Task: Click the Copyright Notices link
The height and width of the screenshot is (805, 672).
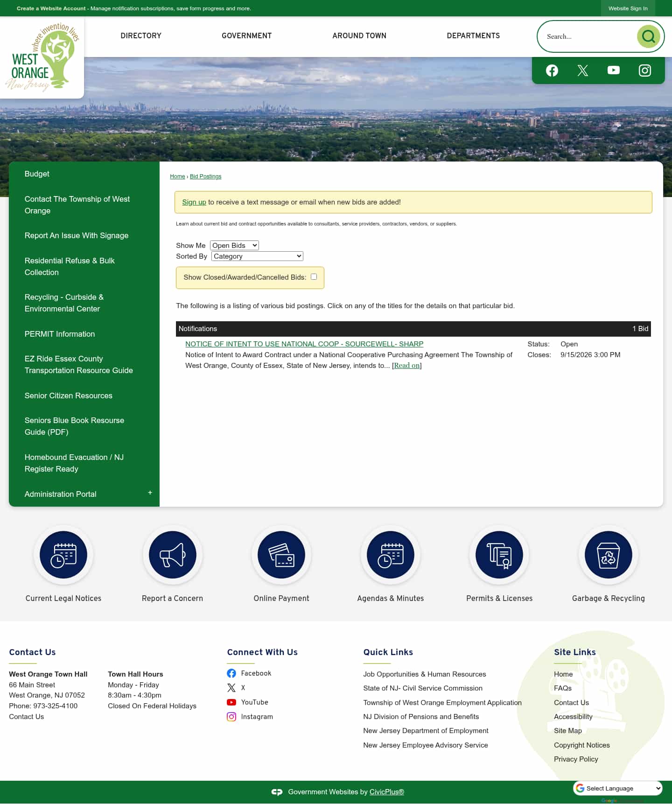Action: (x=582, y=745)
